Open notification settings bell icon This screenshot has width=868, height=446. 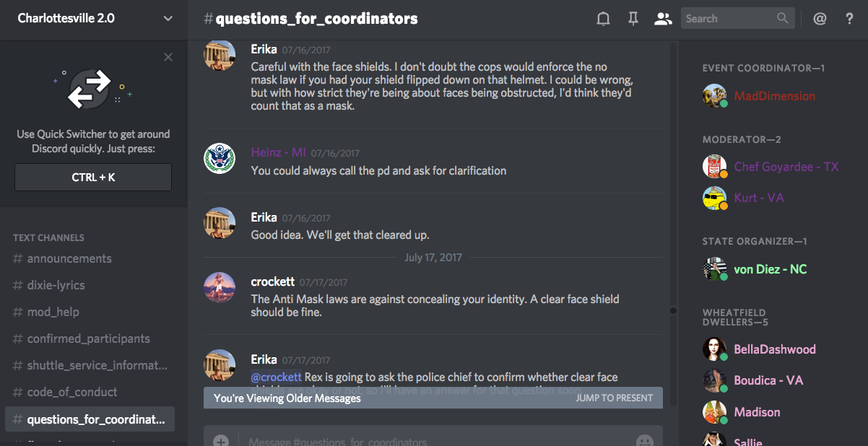coord(603,19)
